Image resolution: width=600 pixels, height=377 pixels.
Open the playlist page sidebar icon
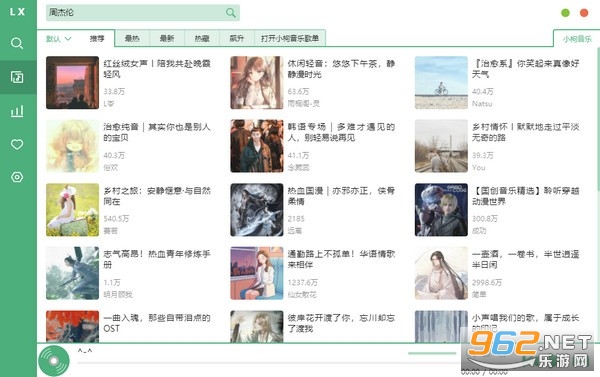(x=17, y=77)
